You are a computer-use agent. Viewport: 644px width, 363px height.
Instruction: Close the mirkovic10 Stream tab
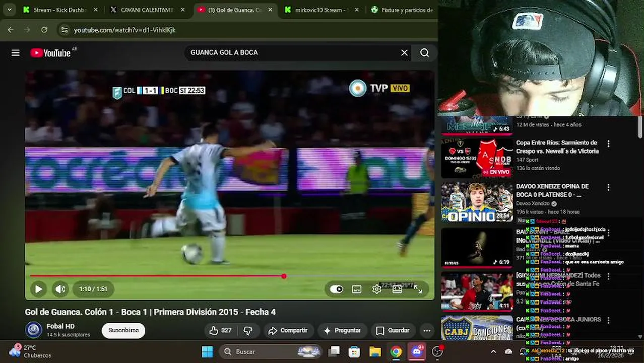tap(358, 10)
